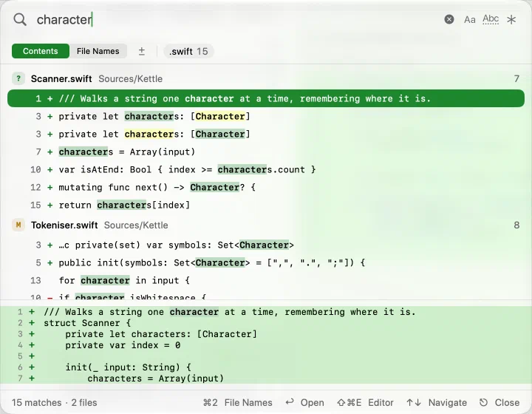This screenshot has height=414, width=532.
Task: Click the plus-minus filter icon
Action: pos(142,51)
